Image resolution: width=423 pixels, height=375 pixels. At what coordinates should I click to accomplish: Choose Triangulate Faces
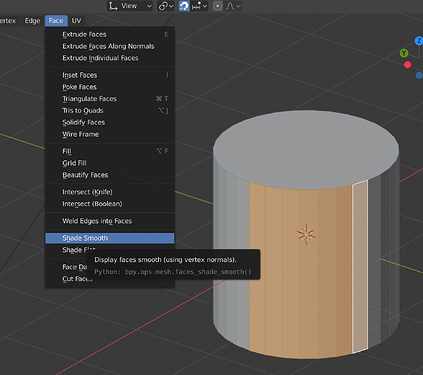(110, 99)
